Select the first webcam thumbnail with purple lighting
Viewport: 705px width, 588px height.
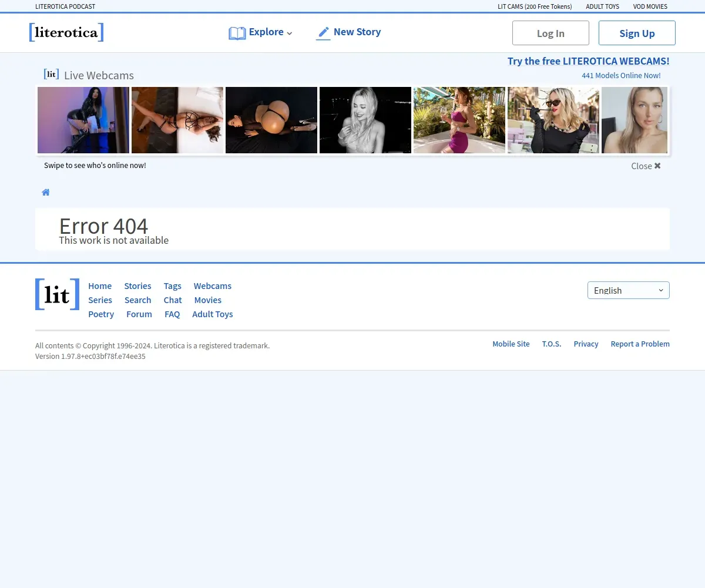pos(83,120)
